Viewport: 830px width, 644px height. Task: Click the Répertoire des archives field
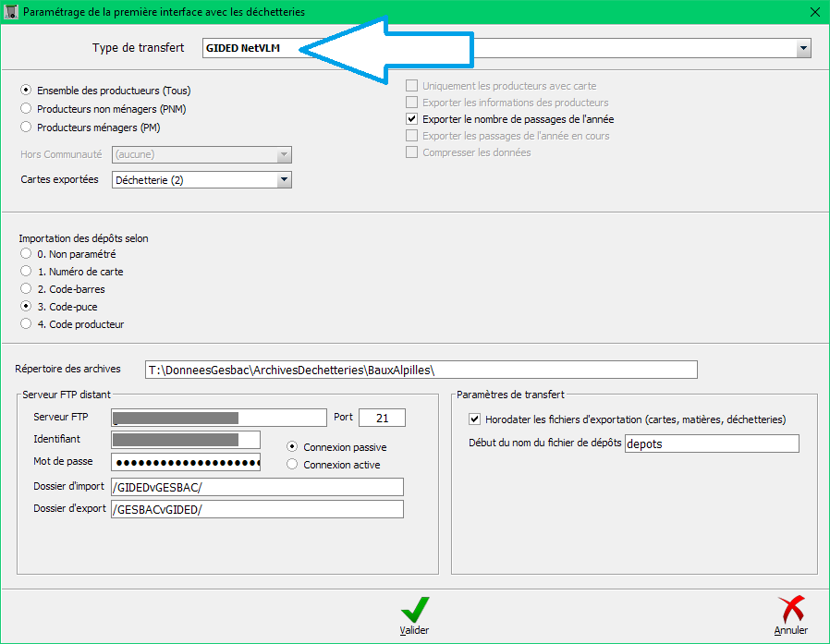pos(421,370)
